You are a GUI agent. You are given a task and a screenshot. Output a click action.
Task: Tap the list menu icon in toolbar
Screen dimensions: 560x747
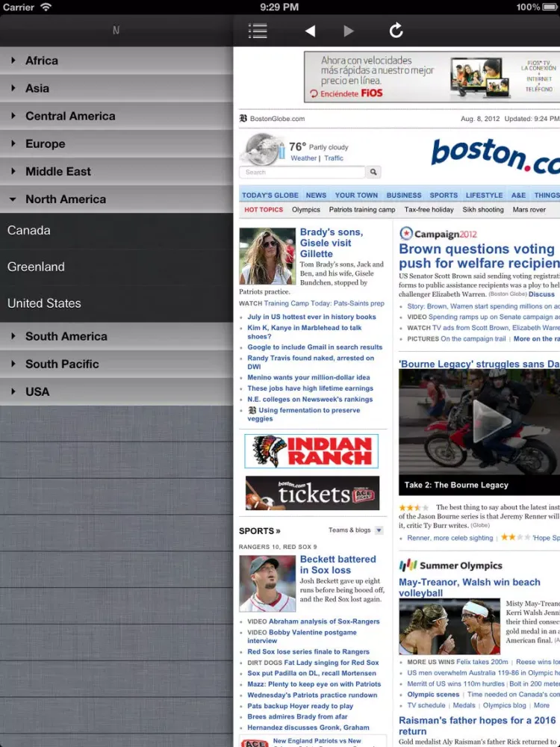tap(258, 31)
